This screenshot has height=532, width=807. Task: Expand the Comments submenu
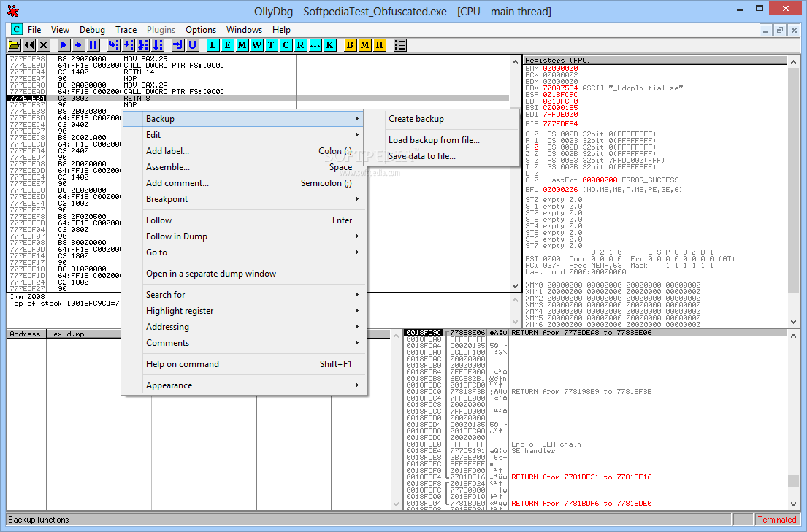(x=243, y=343)
